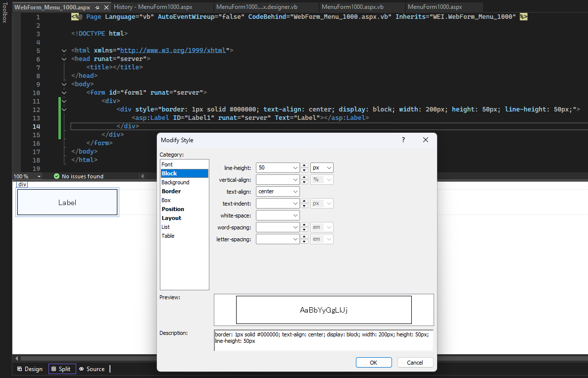The width and height of the screenshot is (588, 378).
Task: Select the Position category
Action: coord(184,209)
